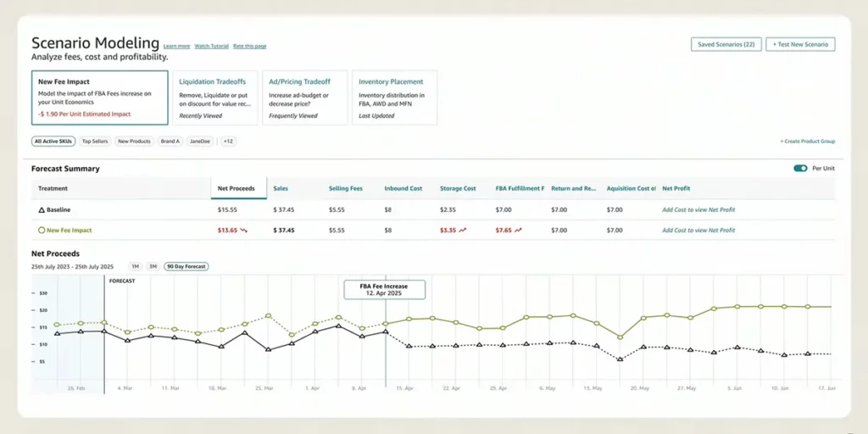Click the Storage Cost upward trend arrow

coord(463,230)
